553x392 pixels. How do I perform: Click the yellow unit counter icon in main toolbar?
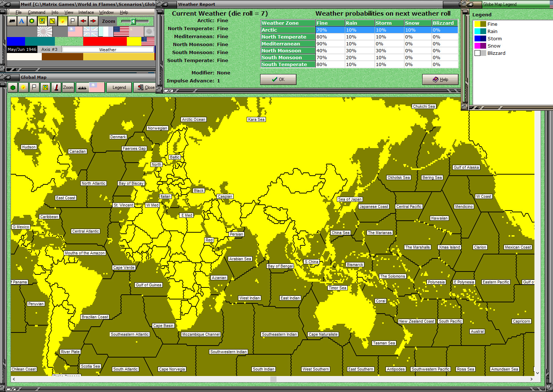(x=52, y=21)
